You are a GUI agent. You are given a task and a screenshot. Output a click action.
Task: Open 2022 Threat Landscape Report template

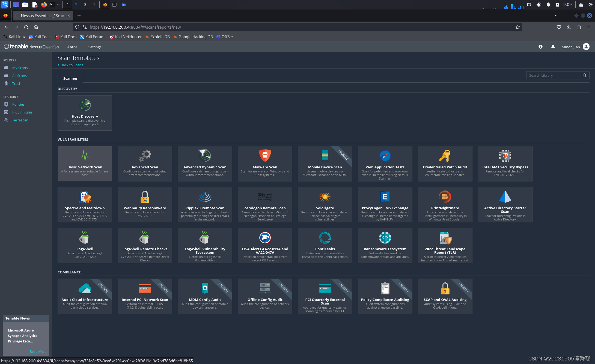pyautogui.click(x=445, y=245)
